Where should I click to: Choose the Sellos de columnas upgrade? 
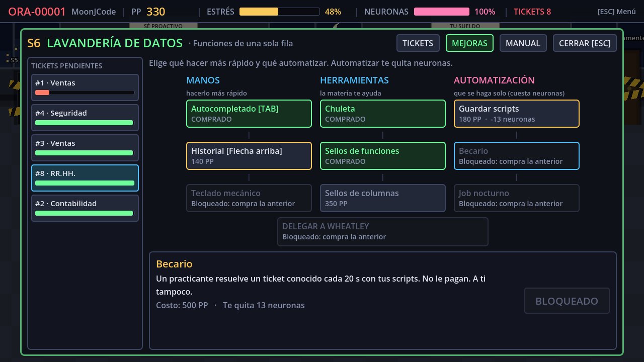click(x=383, y=198)
